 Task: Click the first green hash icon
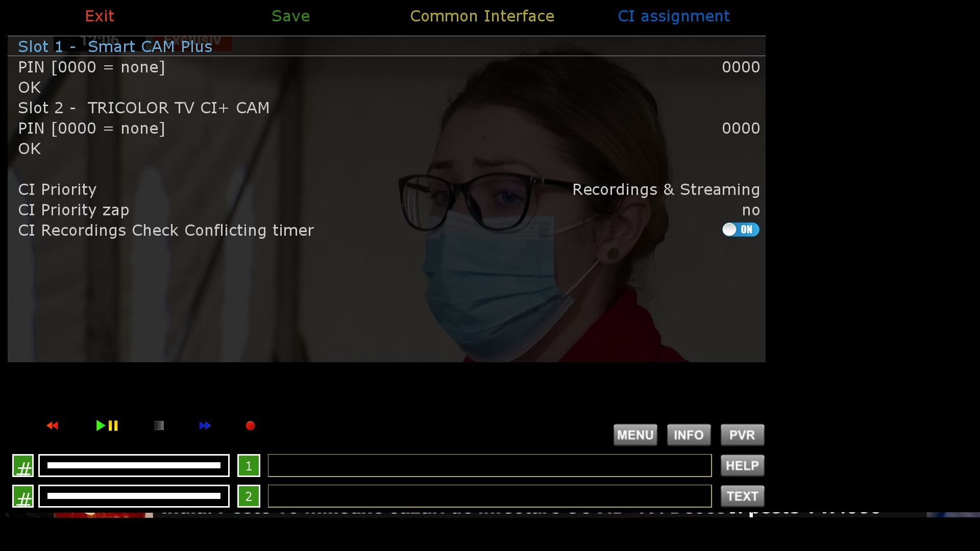23,466
